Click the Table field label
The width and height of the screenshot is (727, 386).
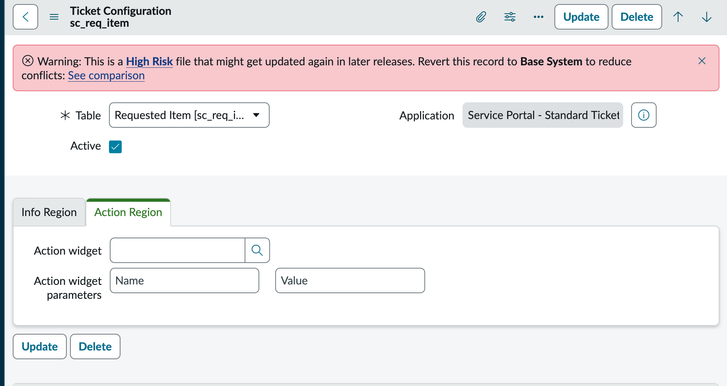click(x=88, y=115)
